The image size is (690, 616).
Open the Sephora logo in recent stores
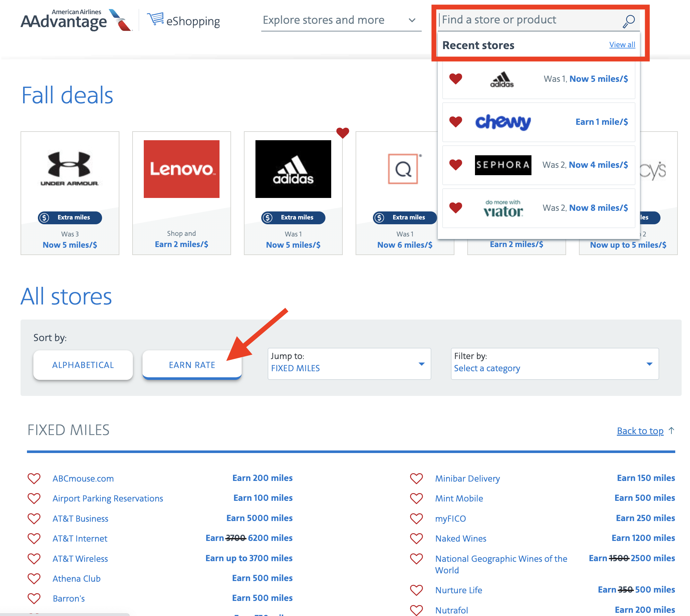point(503,165)
